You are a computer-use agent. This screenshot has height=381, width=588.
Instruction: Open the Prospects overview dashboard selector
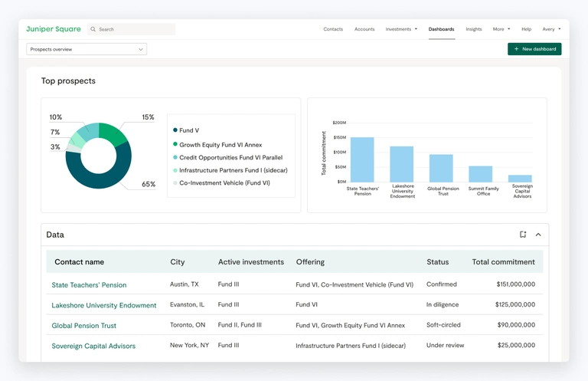coord(87,49)
